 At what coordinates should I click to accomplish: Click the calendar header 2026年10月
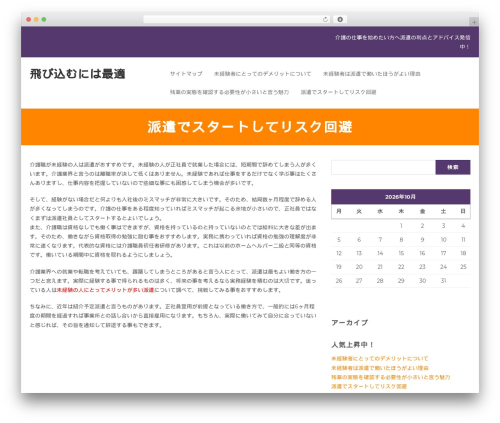click(401, 197)
